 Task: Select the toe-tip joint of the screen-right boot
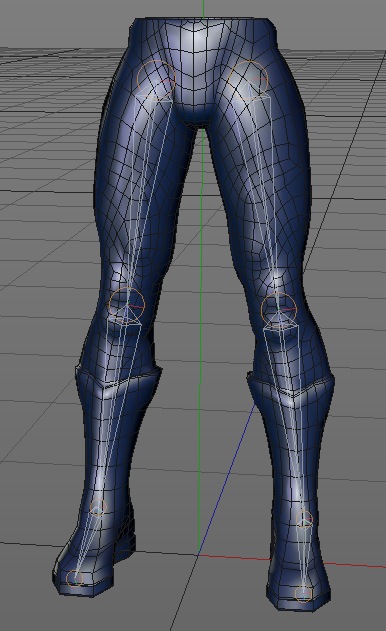click(x=303, y=594)
